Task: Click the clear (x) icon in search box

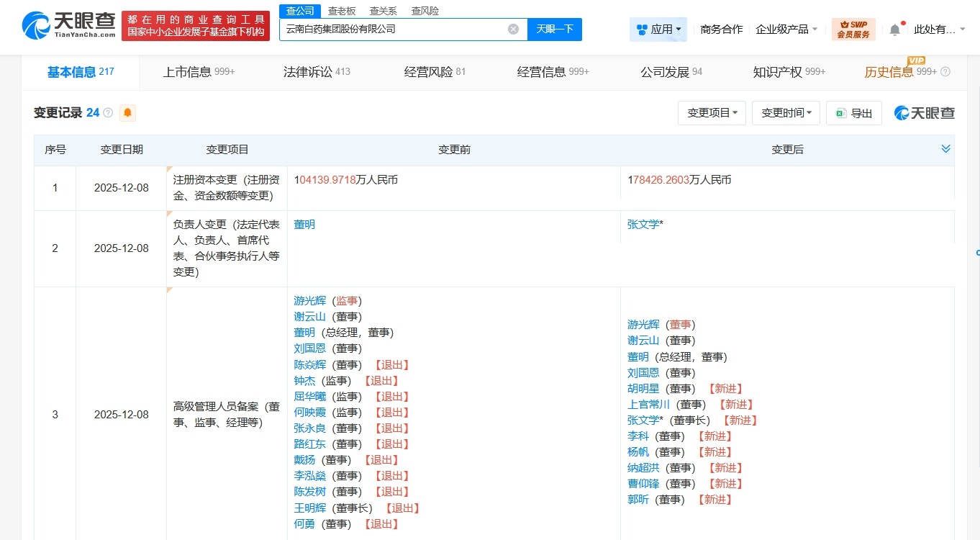Action: coord(512,29)
